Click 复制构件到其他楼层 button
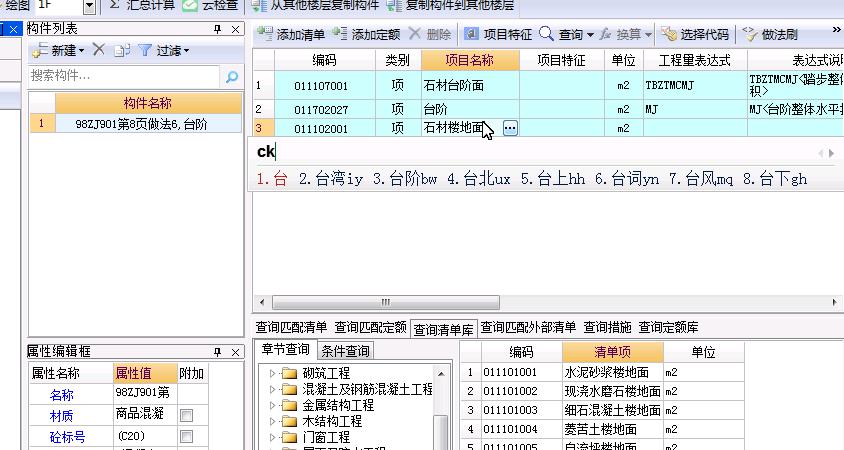Screen dimensions: 844x450 coord(451,5)
